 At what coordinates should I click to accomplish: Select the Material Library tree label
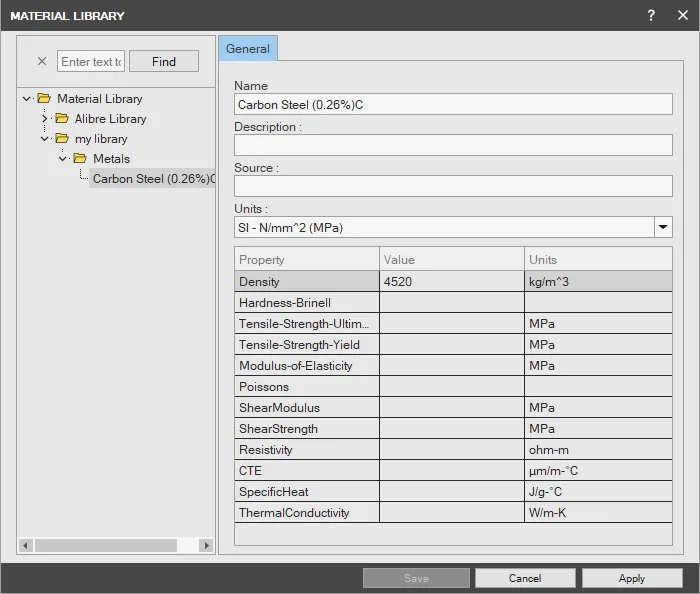point(100,99)
